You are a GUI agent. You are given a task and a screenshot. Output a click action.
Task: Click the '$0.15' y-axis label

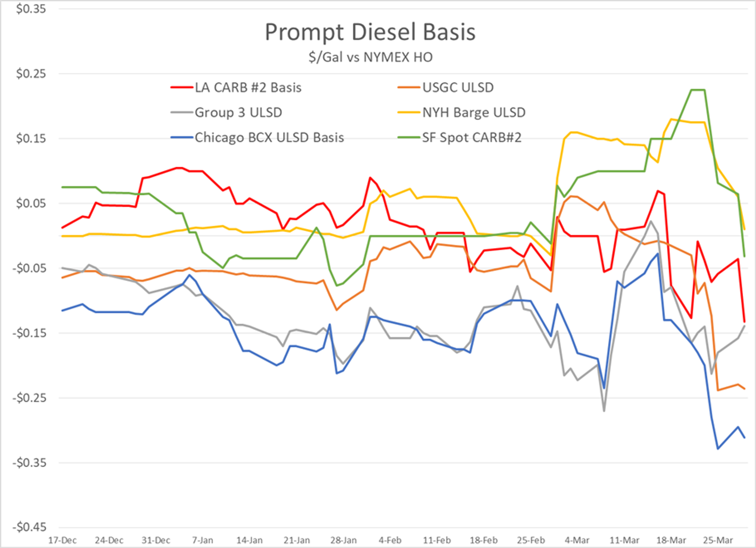click(x=31, y=138)
